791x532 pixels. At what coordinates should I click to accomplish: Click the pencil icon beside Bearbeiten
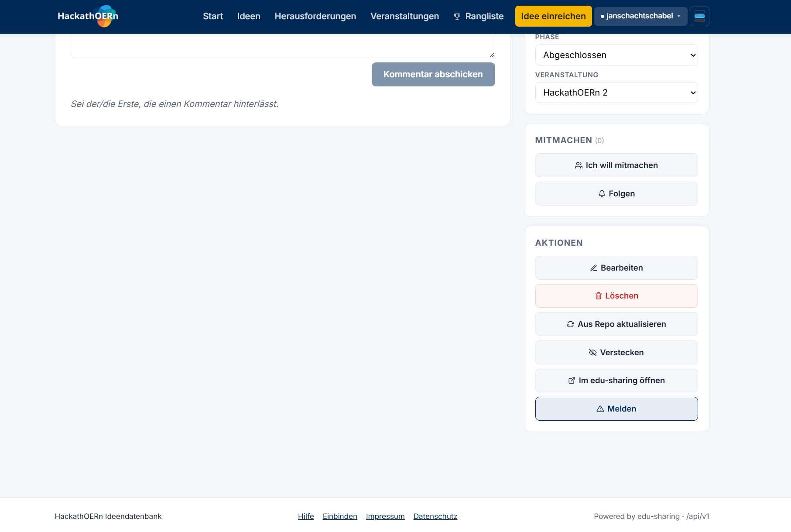coord(594,268)
